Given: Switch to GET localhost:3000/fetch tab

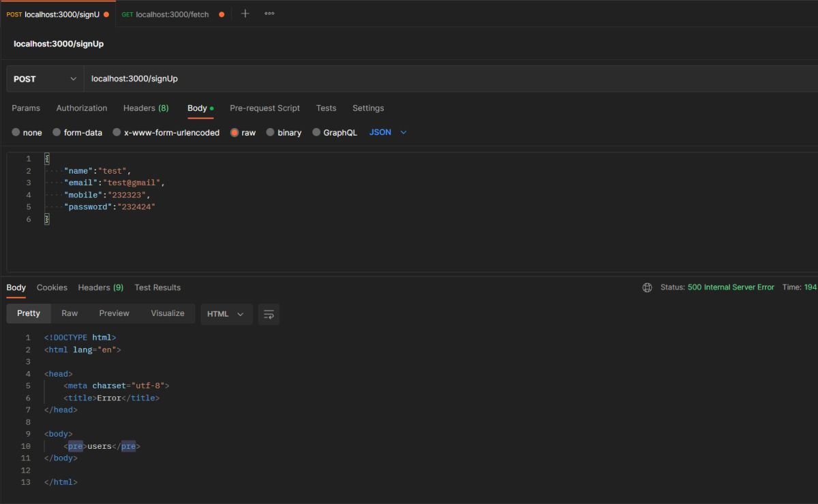Looking at the screenshot, I should [173, 14].
